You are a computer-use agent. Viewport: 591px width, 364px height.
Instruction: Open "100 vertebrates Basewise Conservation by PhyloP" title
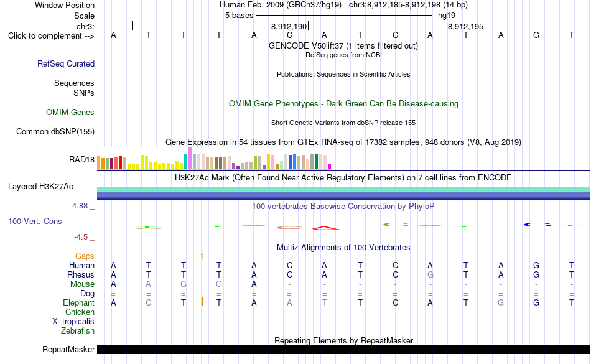(343, 206)
